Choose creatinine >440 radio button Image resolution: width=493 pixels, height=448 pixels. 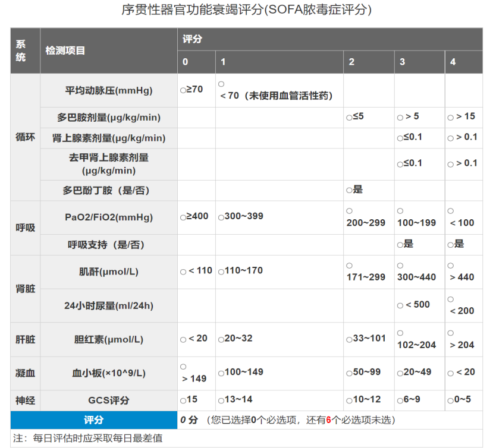tap(451, 266)
